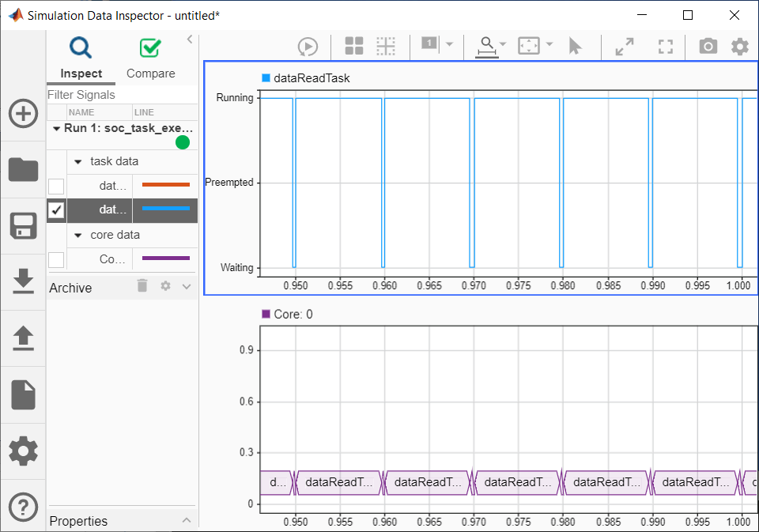The width and height of the screenshot is (759, 532).
Task: Select the zoom in time tool
Action: click(487, 47)
